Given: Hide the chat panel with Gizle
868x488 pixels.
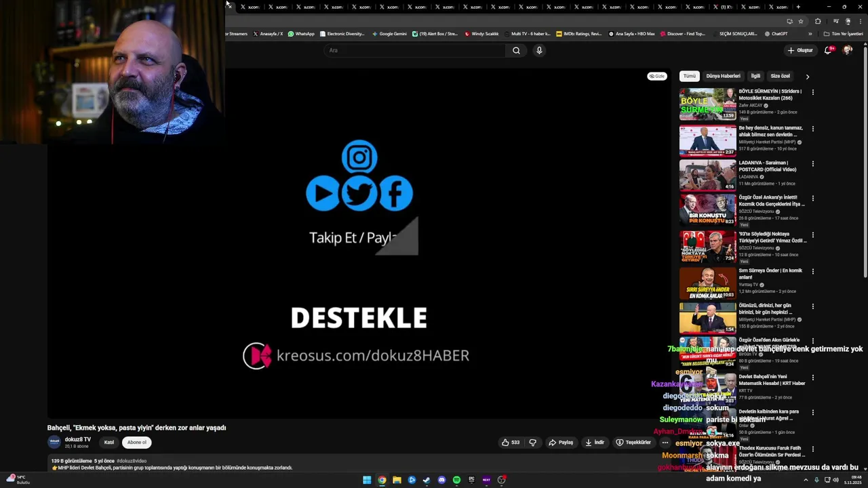Looking at the screenshot, I should point(656,76).
